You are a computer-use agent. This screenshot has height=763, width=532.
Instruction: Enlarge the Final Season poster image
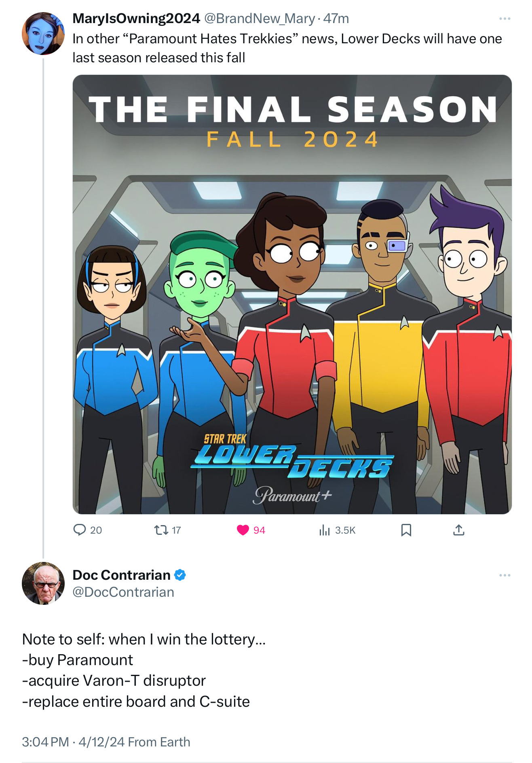tap(292, 294)
